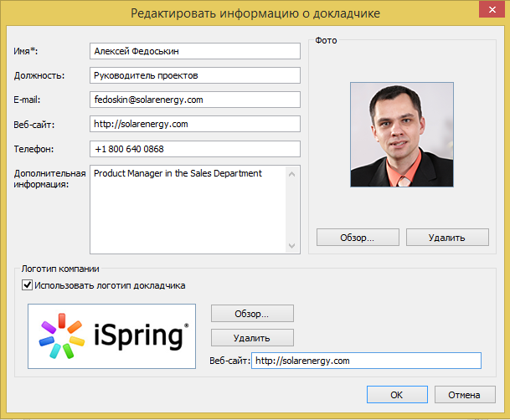510x420 pixels.
Task: Select the upper Веб-сайт field
Action: [x=195, y=124]
